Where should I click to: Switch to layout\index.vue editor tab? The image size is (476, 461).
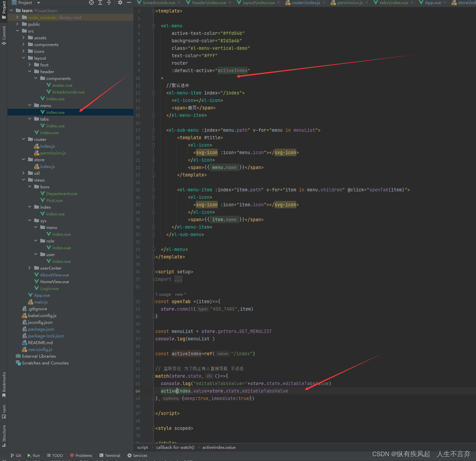(259, 2)
